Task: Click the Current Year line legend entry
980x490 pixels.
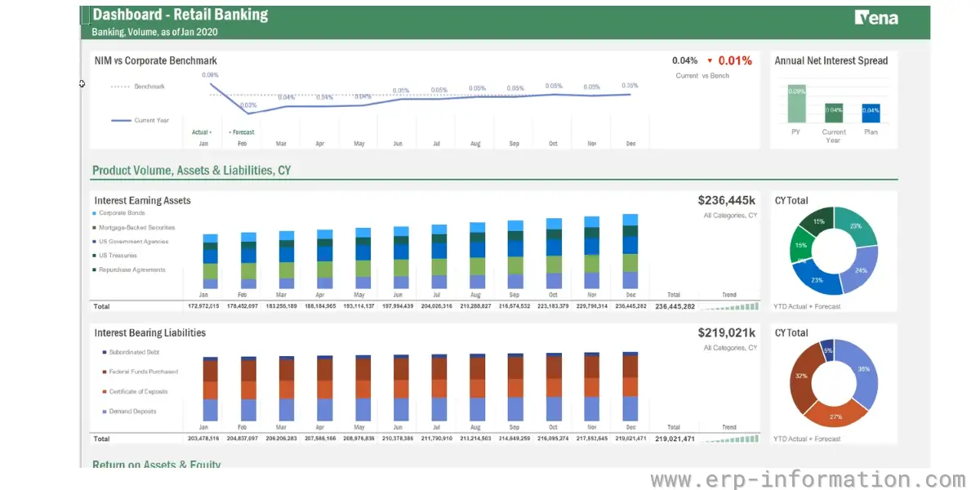Action: [x=140, y=120]
